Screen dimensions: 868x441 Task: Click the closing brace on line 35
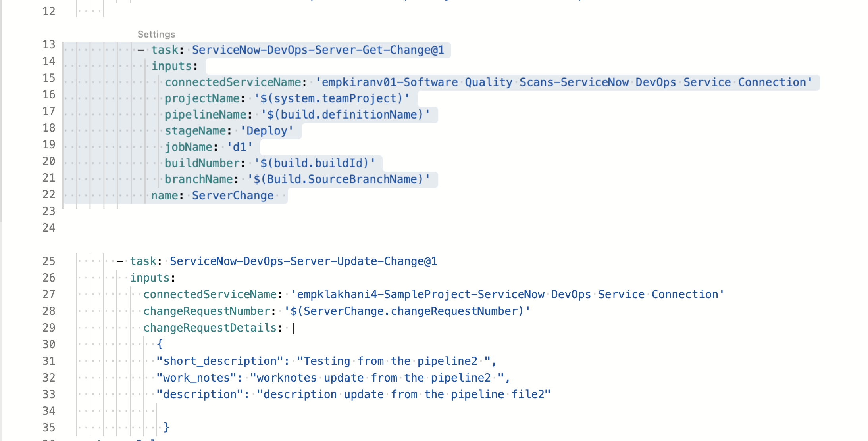[x=167, y=428]
